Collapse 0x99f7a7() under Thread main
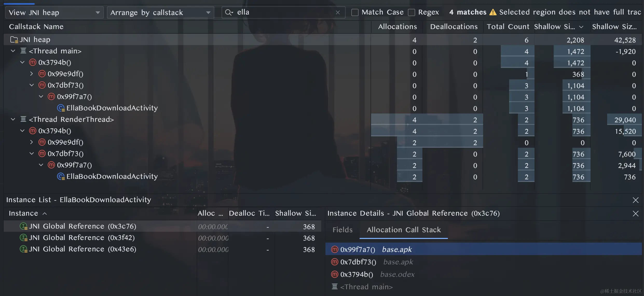The width and height of the screenshot is (644, 296). 41,96
